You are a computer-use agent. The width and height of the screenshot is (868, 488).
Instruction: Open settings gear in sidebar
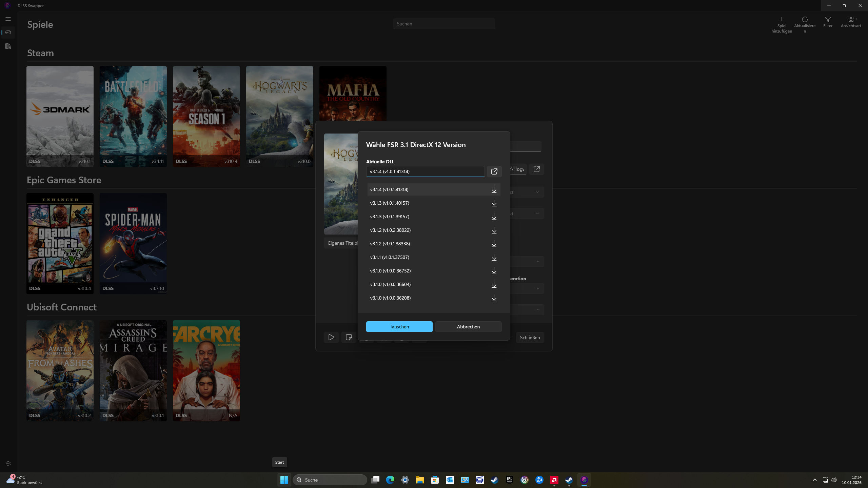point(8,464)
